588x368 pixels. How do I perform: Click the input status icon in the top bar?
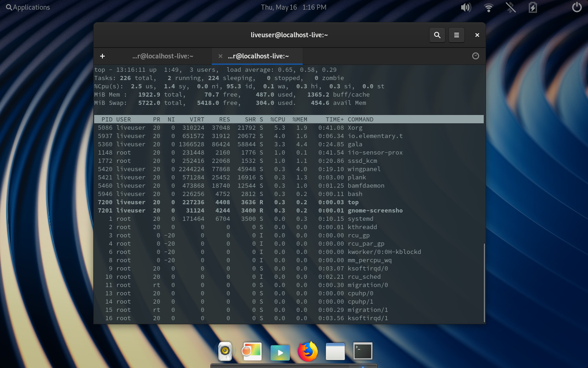[x=510, y=7]
